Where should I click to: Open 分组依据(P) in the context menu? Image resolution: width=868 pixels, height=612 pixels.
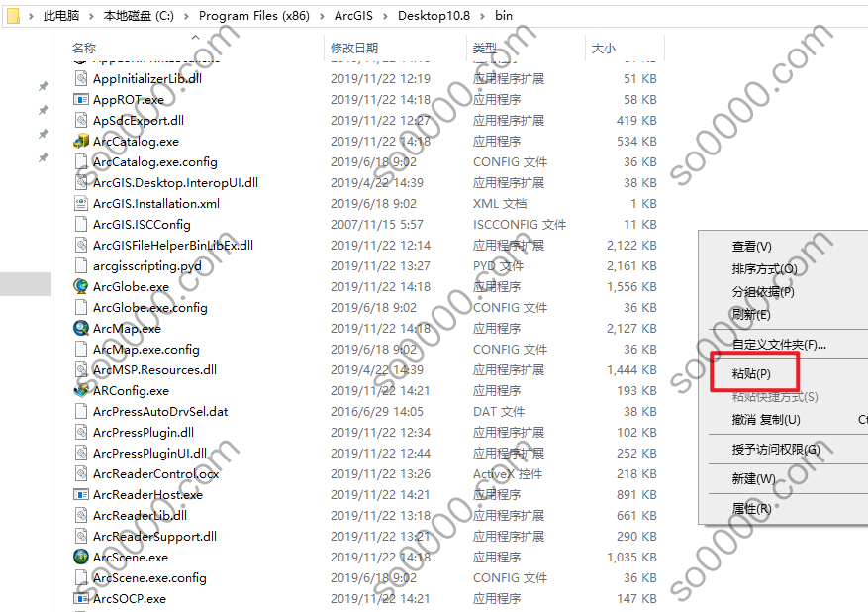763,292
